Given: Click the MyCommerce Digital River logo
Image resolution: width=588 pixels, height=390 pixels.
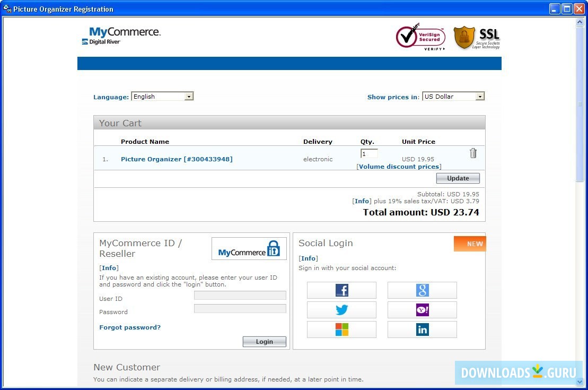Looking at the screenshot, I should point(121,36).
